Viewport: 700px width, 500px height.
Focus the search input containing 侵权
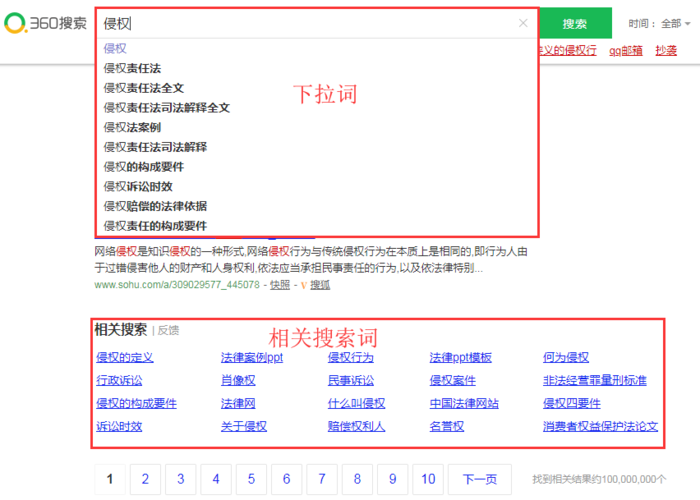tap(308, 23)
